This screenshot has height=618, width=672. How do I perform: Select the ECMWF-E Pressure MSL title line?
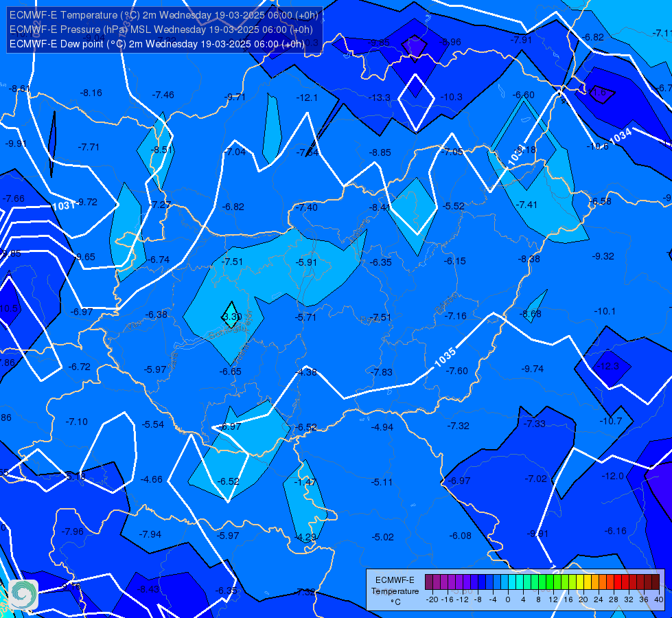pos(161,30)
